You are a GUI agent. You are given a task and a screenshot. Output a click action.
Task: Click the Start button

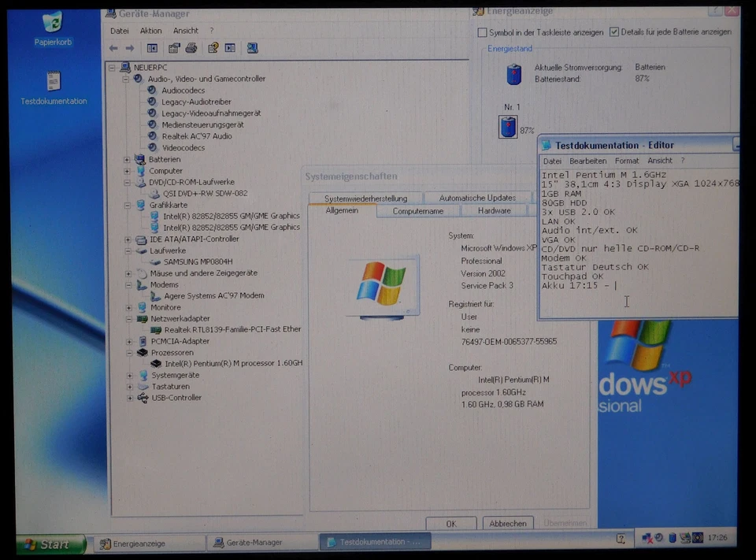click(x=51, y=544)
